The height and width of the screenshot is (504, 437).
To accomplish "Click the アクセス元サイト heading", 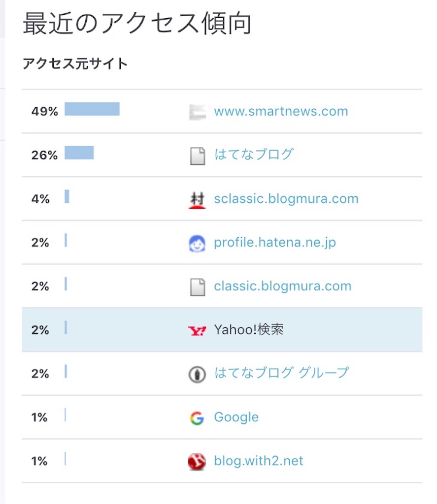I will (75, 63).
